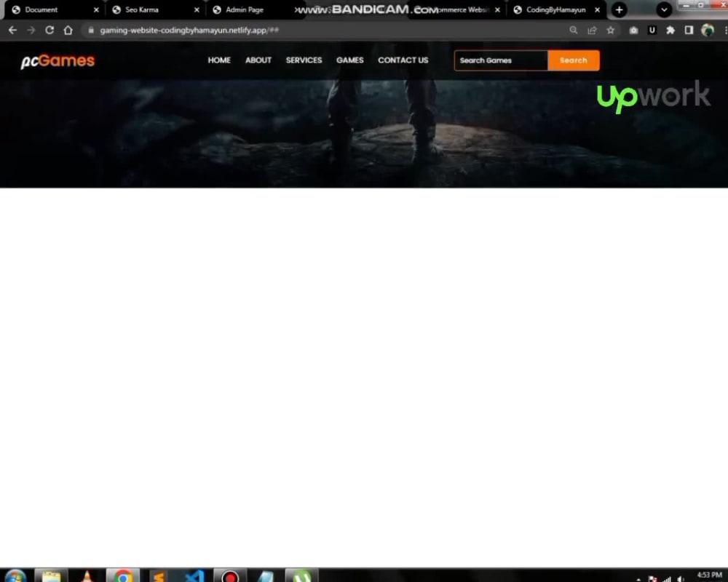
Task: Switch to the Seo Karma tab
Action: pos(156,9)
